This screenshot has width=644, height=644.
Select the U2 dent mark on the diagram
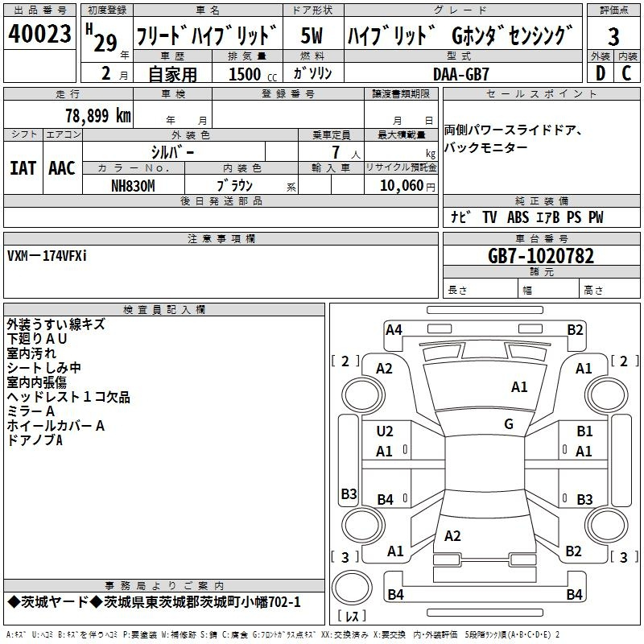tap(385, 431)
